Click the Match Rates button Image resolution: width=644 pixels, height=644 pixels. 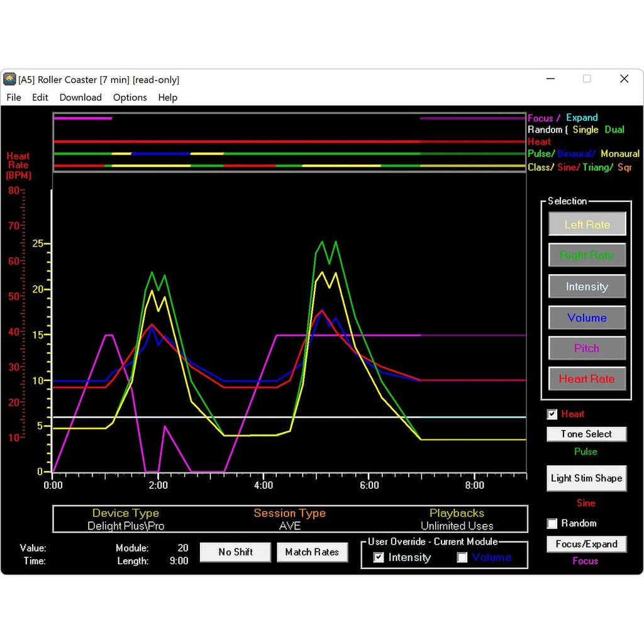click(312, 552)
